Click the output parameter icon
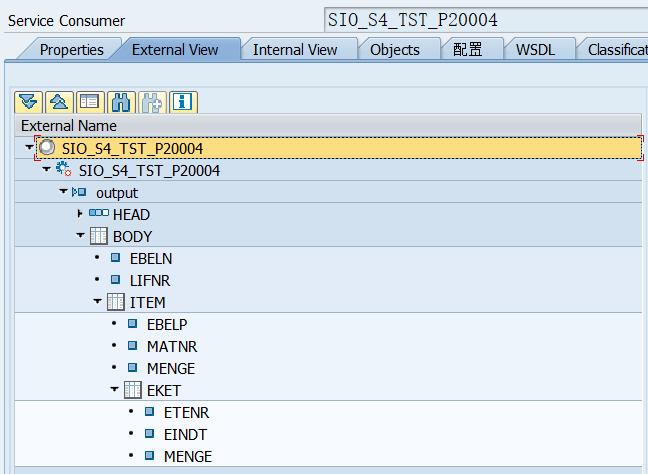The height and width of the screenshot is (474, 648). [79, 192]
